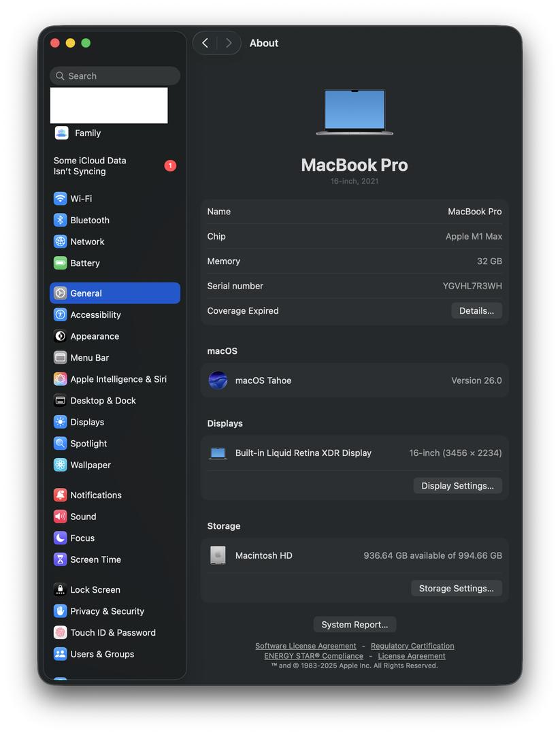
Task: Open the Privacy & Security hand icon
Action: click(x=60, y=611)
